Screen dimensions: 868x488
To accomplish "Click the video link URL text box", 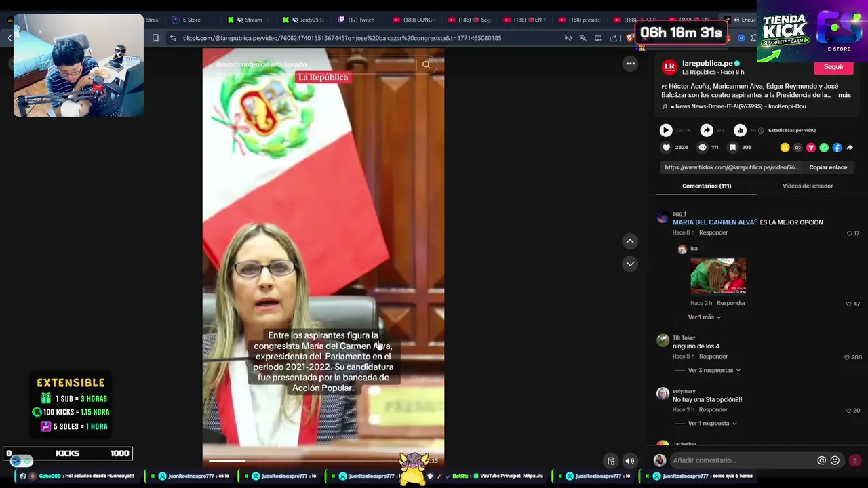I will (732, 167).
